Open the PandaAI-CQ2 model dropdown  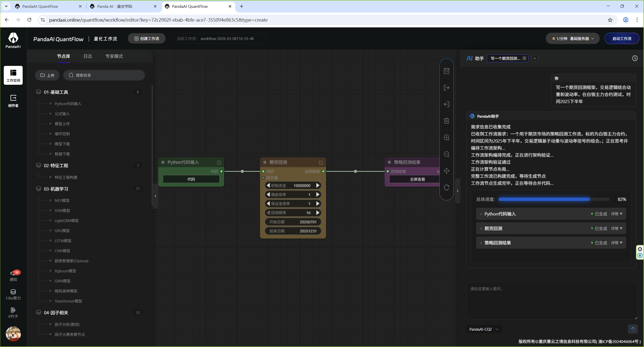(484, 329)
